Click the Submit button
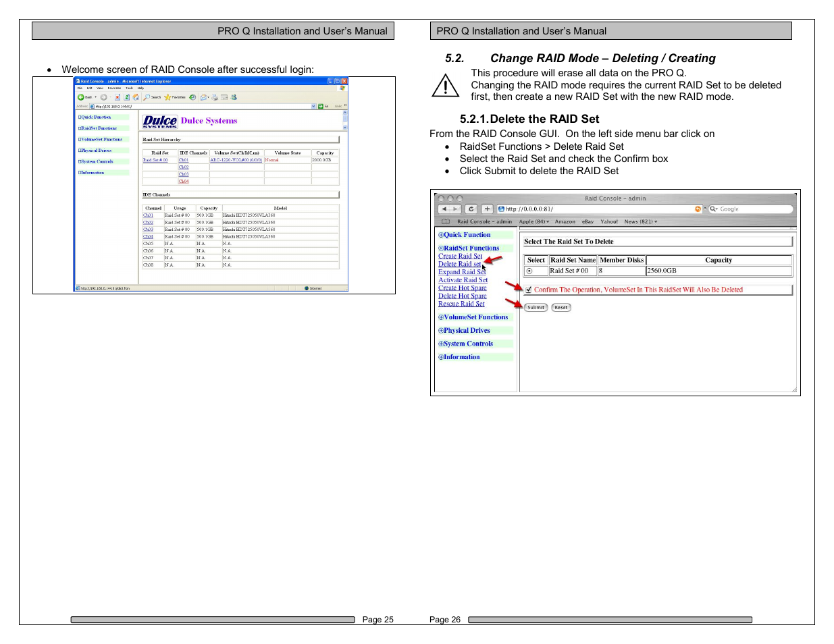Screen dimensions: 834x644 pyautogui.click(x=536, y=307)
